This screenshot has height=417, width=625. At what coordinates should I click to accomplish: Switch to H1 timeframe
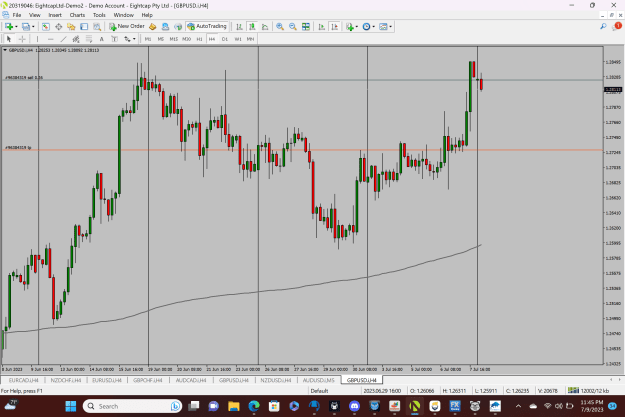pyautogui.click(x=199, y=39)
